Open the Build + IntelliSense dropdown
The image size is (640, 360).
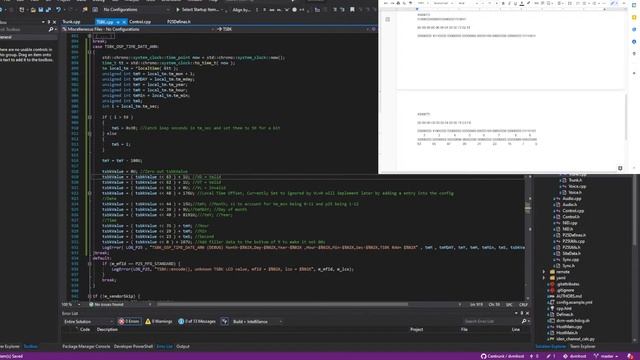(x=257, y=322)
